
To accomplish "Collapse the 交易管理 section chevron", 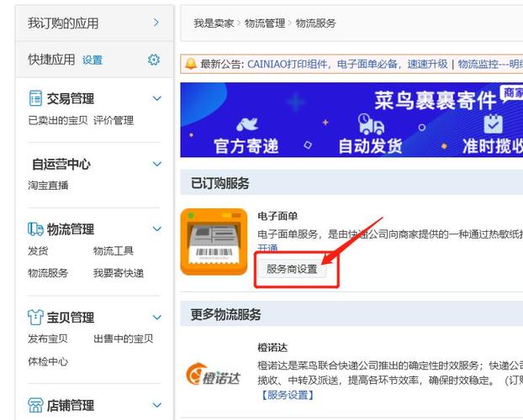I will coord(156,98).
